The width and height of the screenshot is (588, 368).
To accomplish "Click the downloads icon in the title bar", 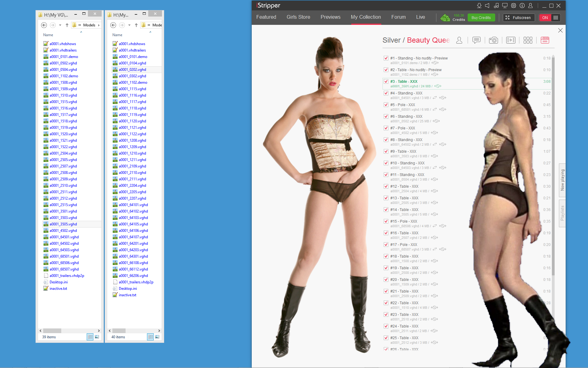I will pos(479,6).
